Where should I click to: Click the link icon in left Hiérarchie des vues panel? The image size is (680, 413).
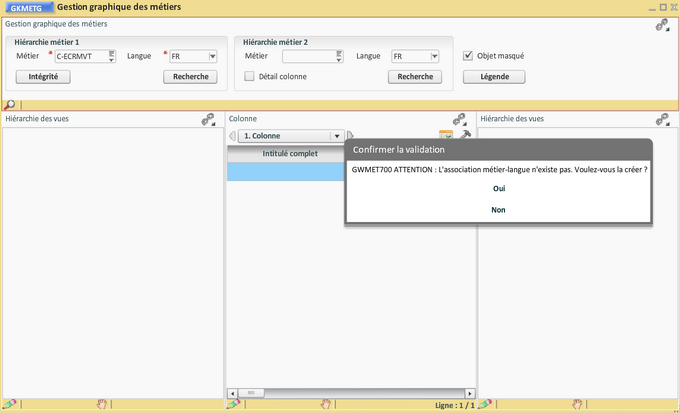(x=208, y=119)
